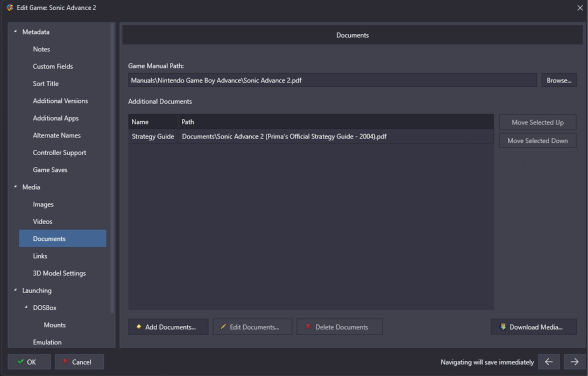
Task: Navigate to the next game with the right arrow
Action: 575,362
